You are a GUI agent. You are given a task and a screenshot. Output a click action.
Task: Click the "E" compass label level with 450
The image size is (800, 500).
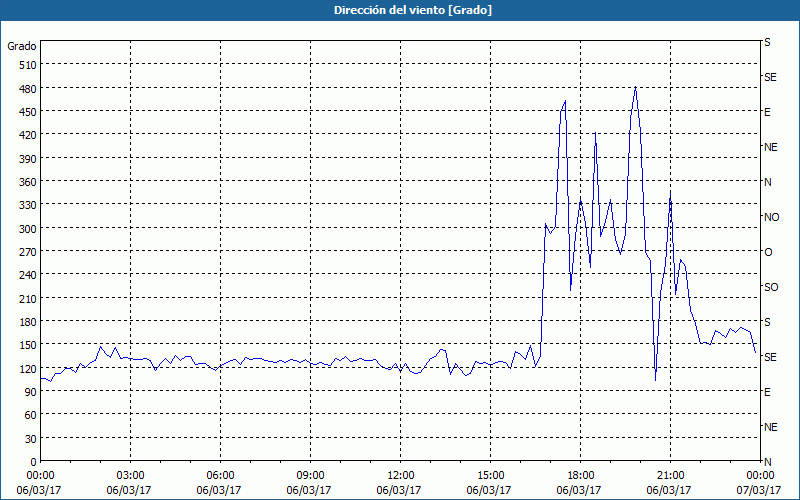coord(767,112)
